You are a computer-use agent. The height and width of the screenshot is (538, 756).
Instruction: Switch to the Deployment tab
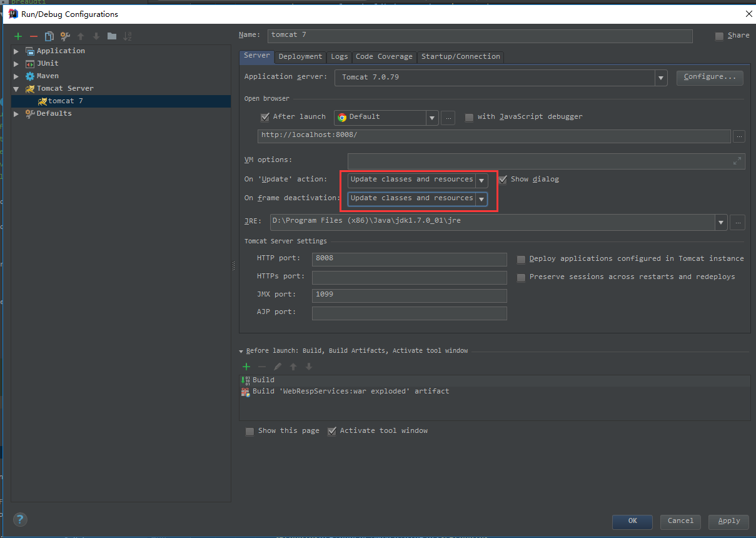pos(300,57)
